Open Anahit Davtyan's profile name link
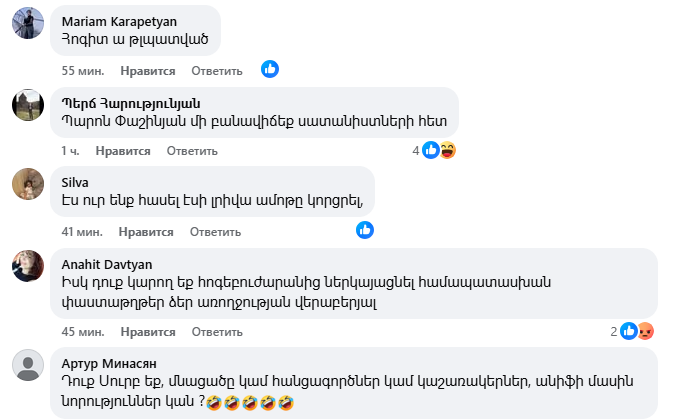Viewport: 699px width, 420px height. [x=107, y=263]
